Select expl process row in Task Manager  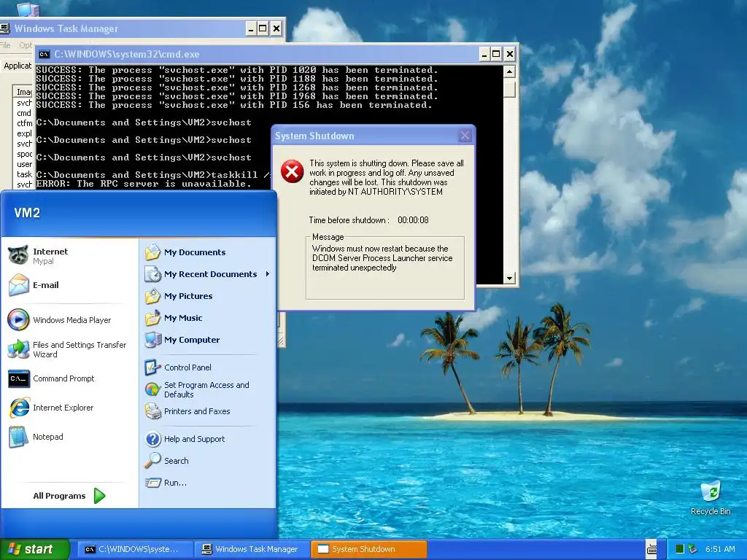click(24, 133)
